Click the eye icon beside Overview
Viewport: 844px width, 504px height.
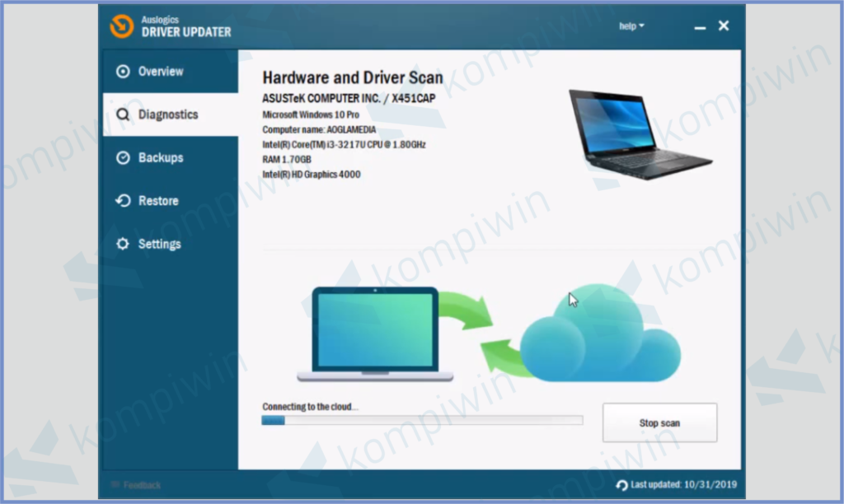124,72
